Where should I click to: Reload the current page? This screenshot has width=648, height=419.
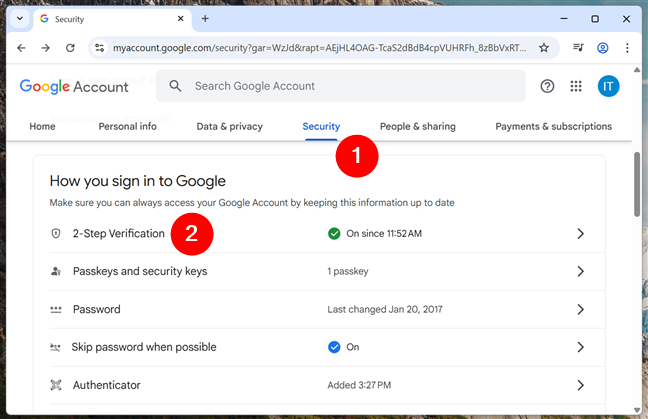click(70, 48)
